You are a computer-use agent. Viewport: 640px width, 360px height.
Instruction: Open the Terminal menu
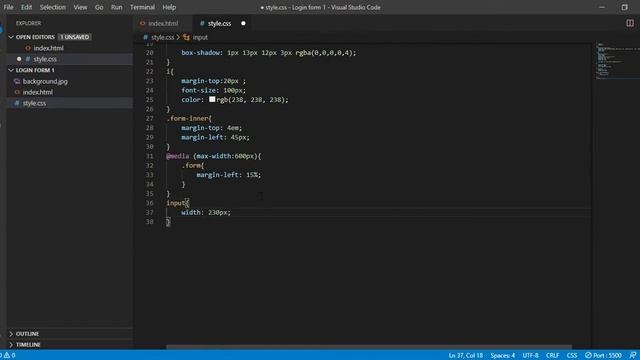click(142, 7)
